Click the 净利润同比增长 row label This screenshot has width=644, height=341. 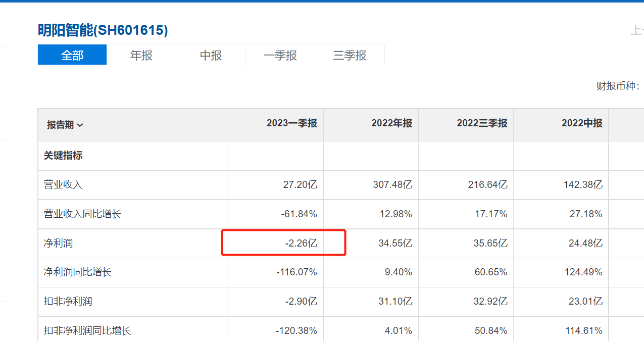[x=78, y=272]
